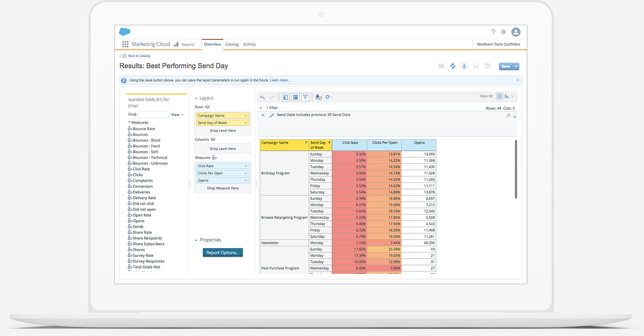Screen dimensions: 644x336
Task: Open Campaign Name row field dropdown
Action: (x=246, y=116)
